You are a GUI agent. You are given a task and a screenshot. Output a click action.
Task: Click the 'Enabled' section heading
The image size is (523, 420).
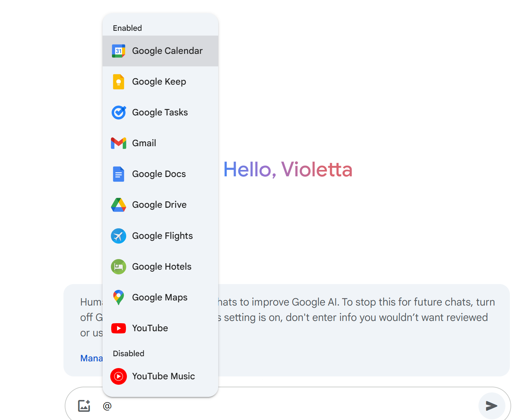click(127, 28)
